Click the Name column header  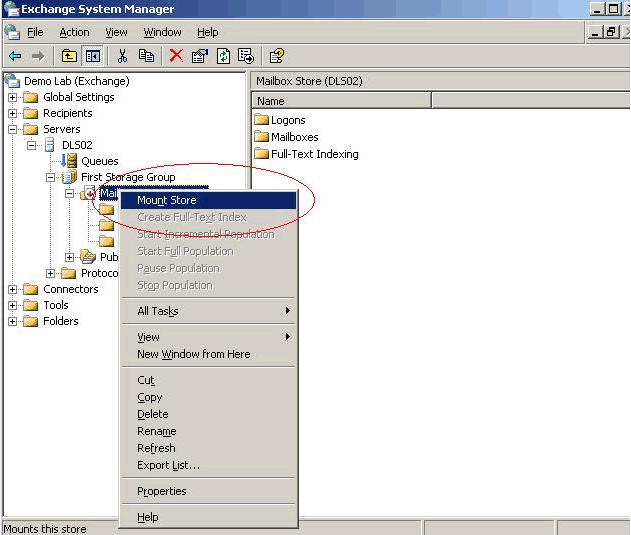click(x=341, y=101)
